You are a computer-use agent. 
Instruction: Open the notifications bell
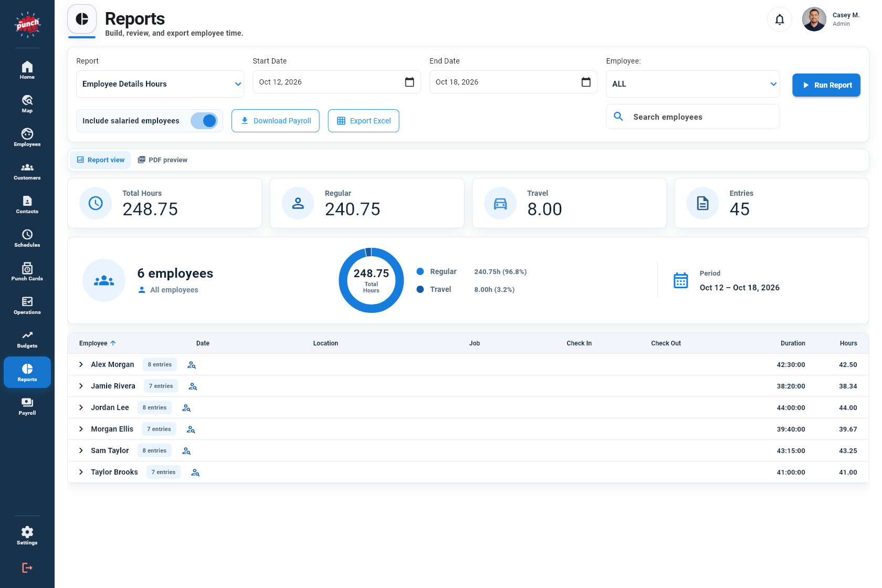click(780, 19)
